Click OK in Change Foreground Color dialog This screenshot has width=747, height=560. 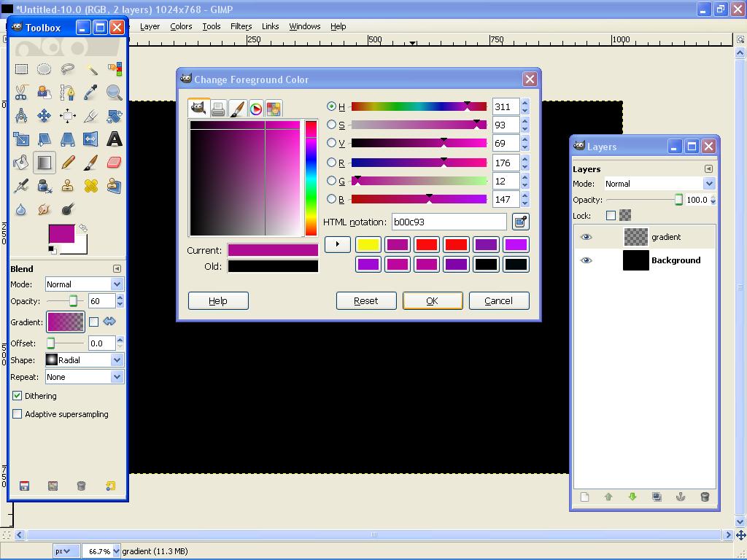click(432, 301)
